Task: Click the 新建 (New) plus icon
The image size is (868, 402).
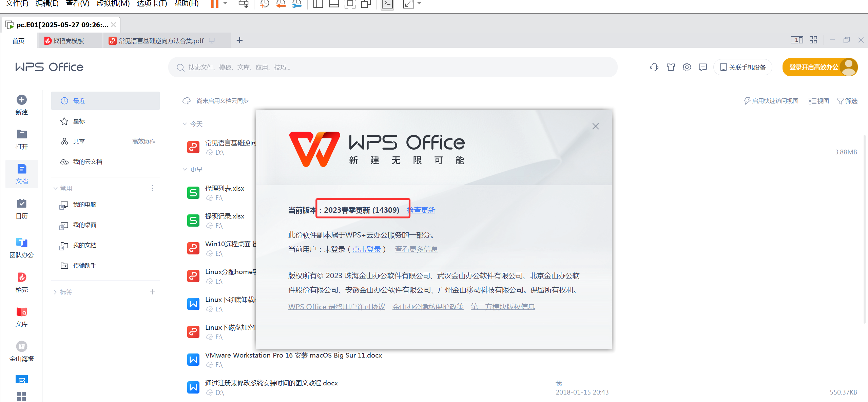Action: [x=22, y=100]
